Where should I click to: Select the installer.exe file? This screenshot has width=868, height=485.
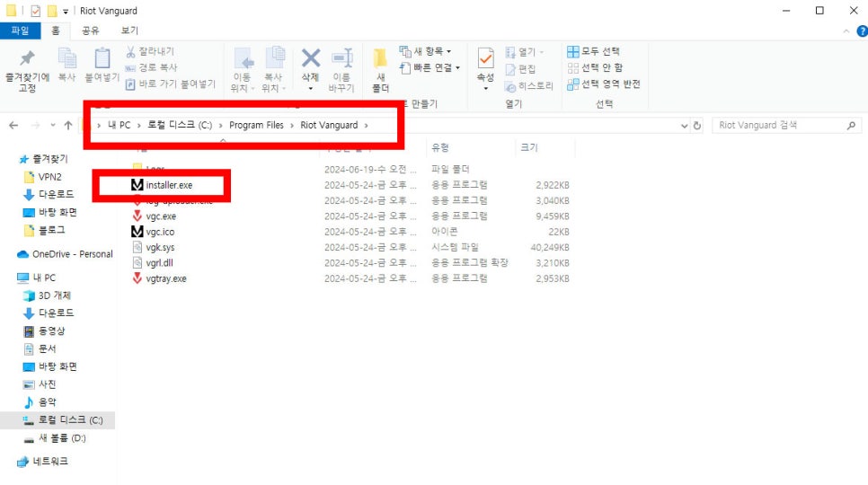click(x=162, y=185)
